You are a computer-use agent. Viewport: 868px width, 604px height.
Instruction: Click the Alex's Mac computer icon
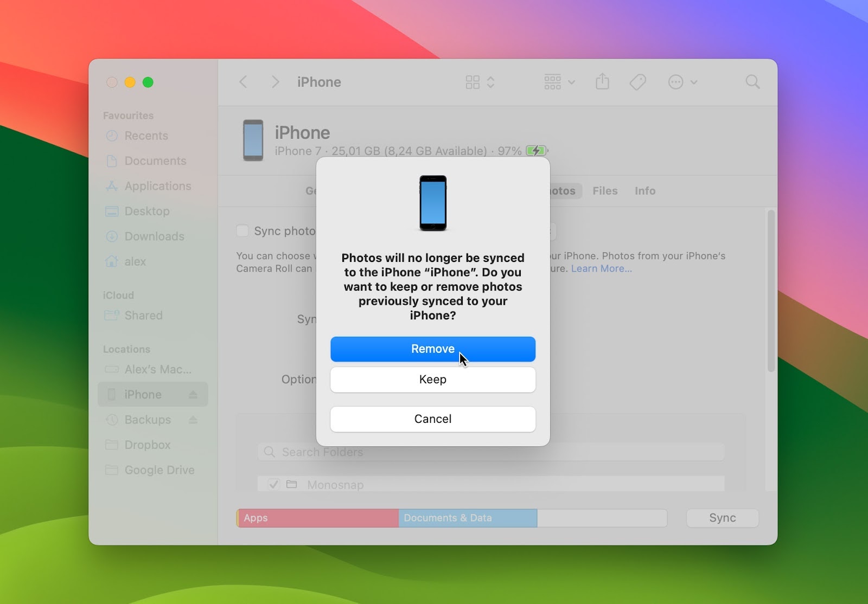coord(112,369)
